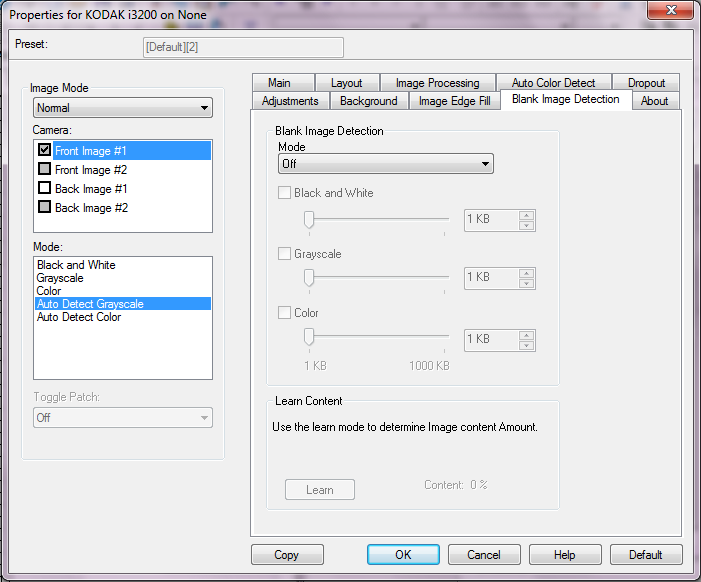Switch to the Main tab
This screenshot has width=701, height=582.
[283, 83]
